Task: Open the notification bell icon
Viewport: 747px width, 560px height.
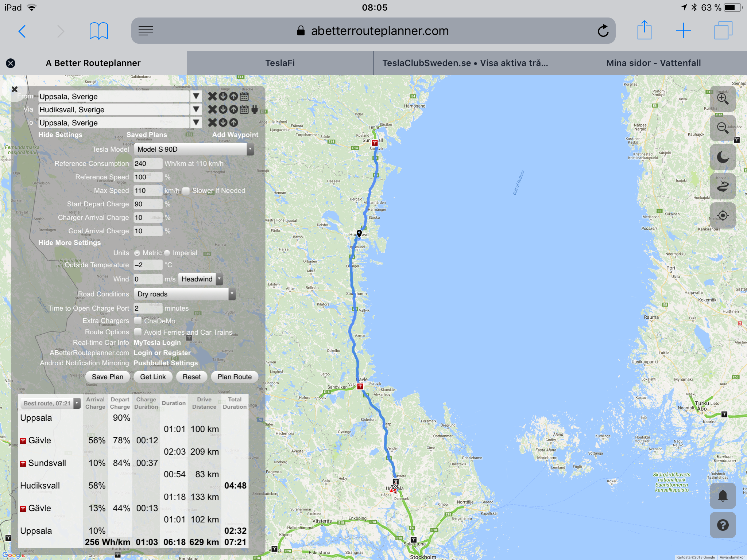Action: pyautogui.click(x=723, y=496)
